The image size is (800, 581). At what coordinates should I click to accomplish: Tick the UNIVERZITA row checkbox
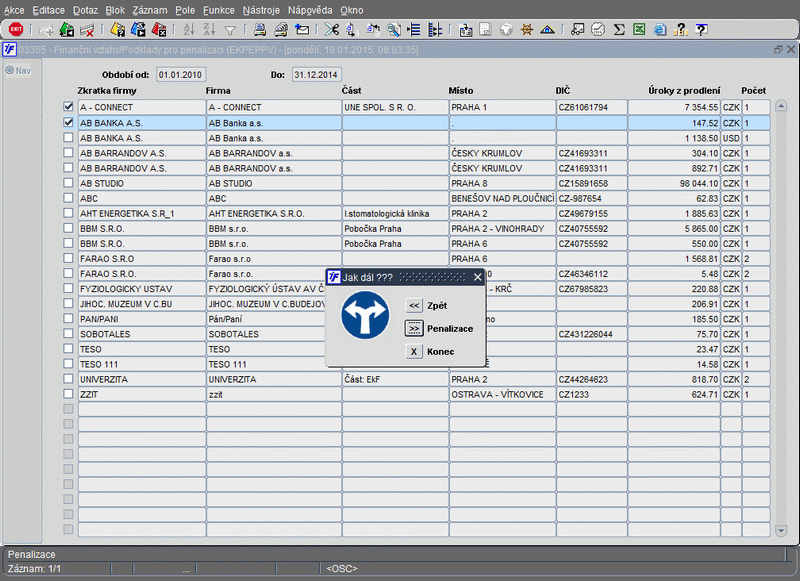pos(68,380)
